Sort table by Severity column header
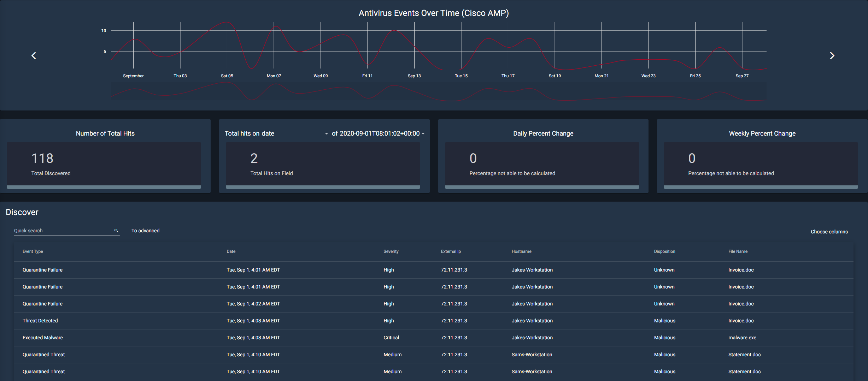868x381 pixels. (391, 251)
